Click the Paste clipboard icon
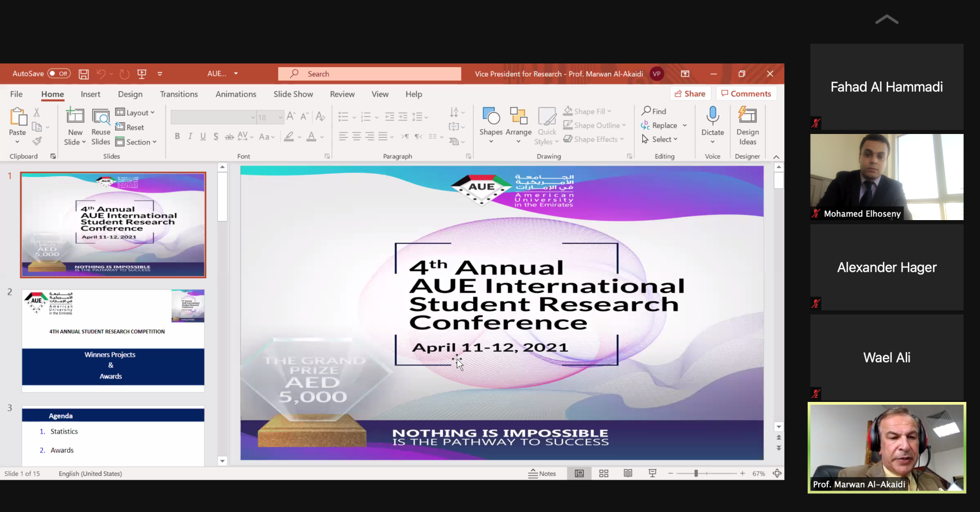Screen dimensions: 980x512 click(x=18, y=117)
